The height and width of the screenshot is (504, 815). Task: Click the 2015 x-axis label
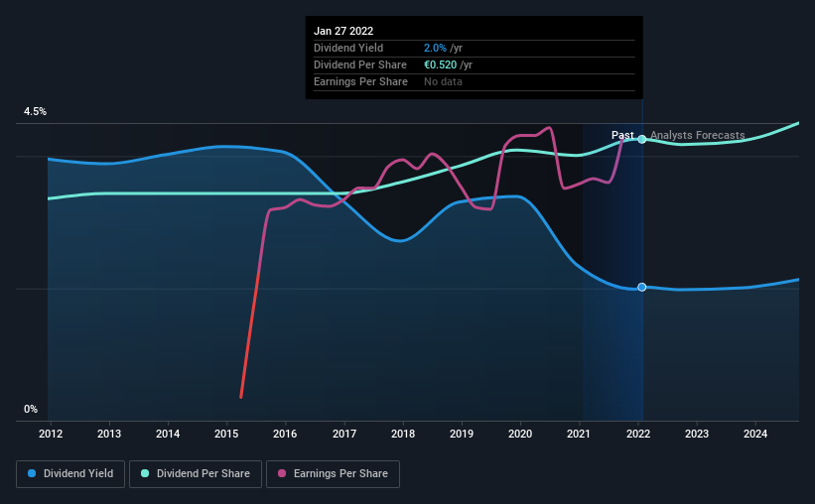coord(226,434)
